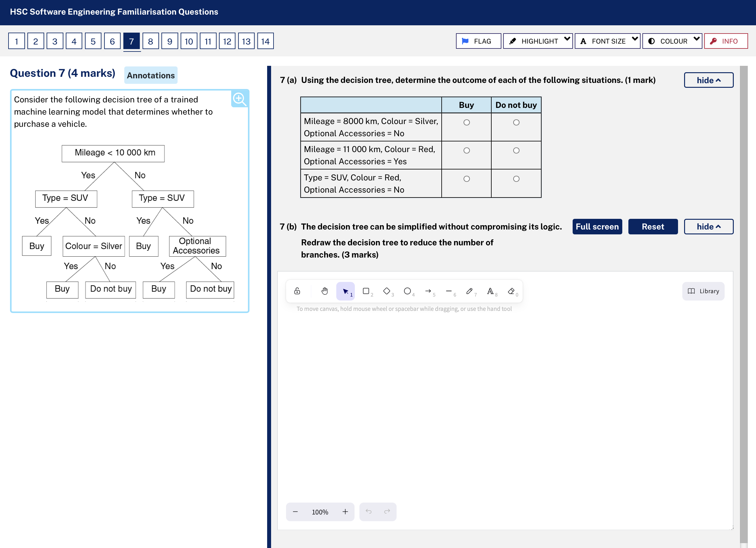The height and width of the screenshot is (548, 756).
Task: Go to question 14
Action: [x=266, y=41]
